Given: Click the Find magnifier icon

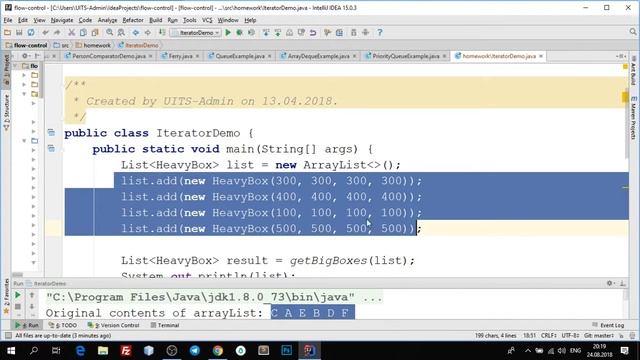Looking at the screenshot, I should 109,33.
